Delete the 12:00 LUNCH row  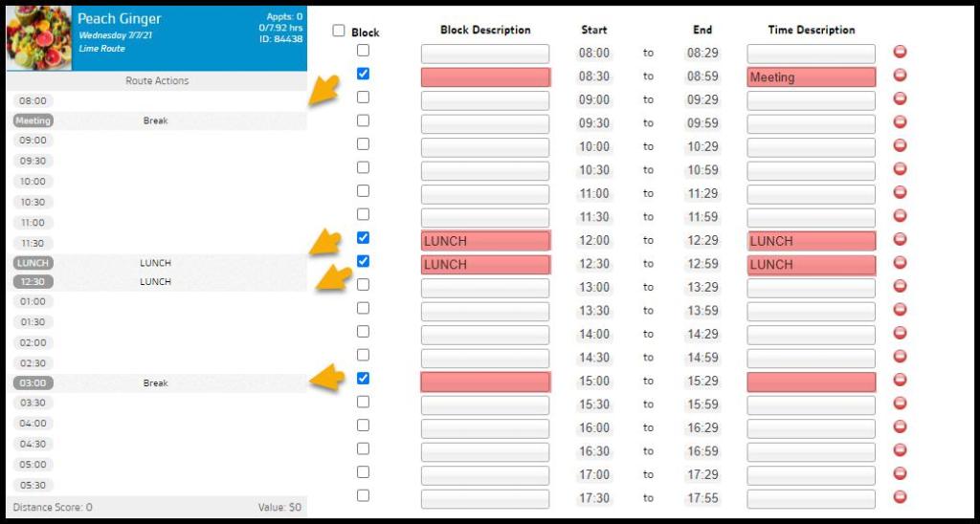(900, 240)
